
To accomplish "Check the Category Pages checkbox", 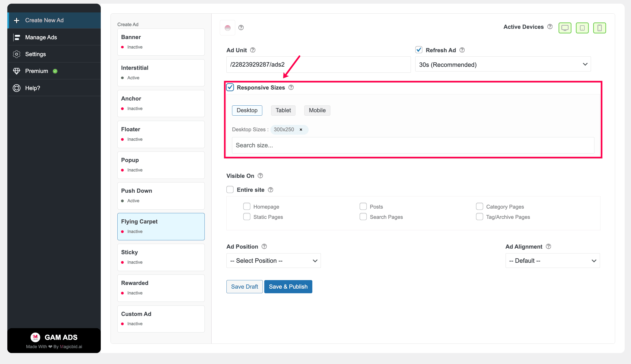I will coord(479,206).
